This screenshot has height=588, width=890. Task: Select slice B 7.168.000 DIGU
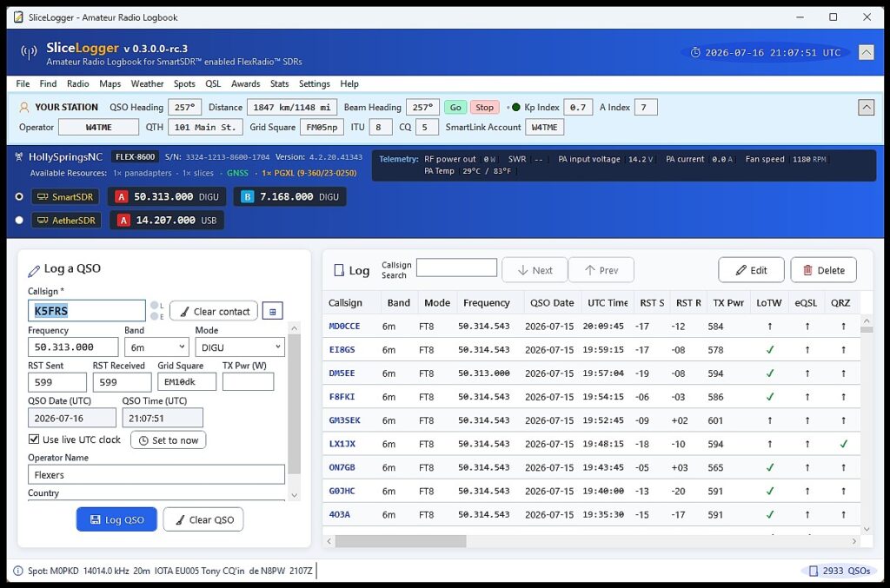click(x=290, y=197)
